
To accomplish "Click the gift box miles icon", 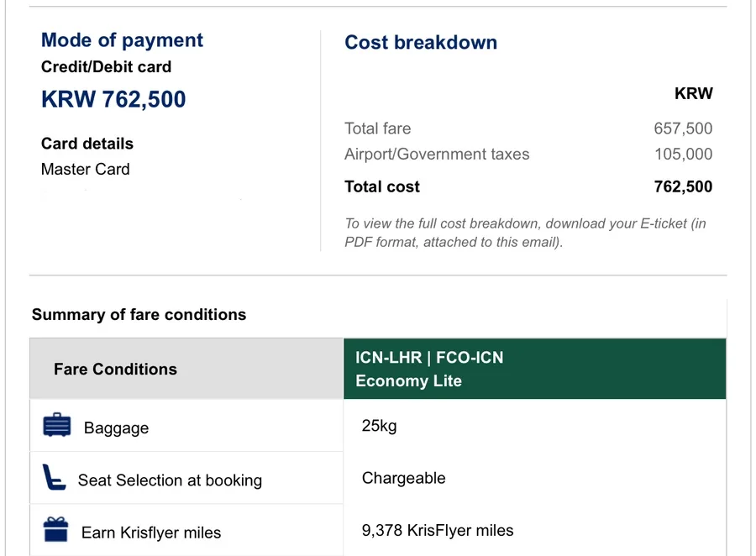I will 56,530.
